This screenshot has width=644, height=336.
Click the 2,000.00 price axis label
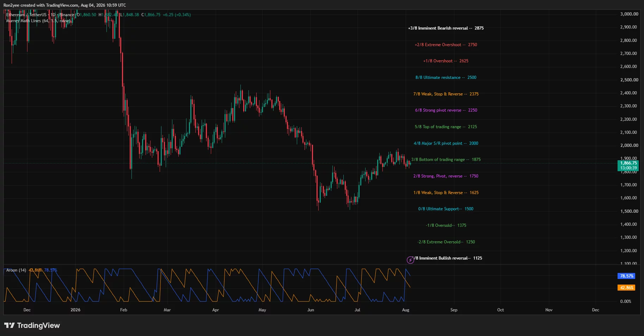pos(629,145)
